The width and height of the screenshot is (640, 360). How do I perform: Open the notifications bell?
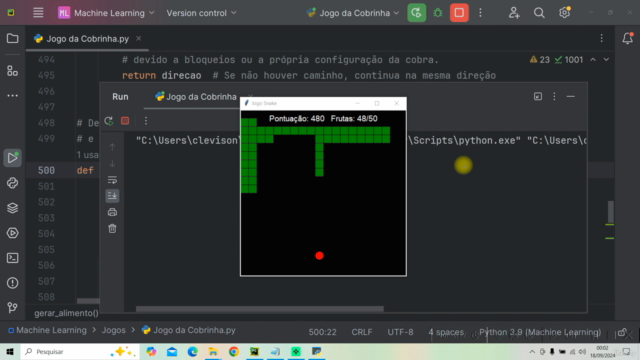point(627,38)
